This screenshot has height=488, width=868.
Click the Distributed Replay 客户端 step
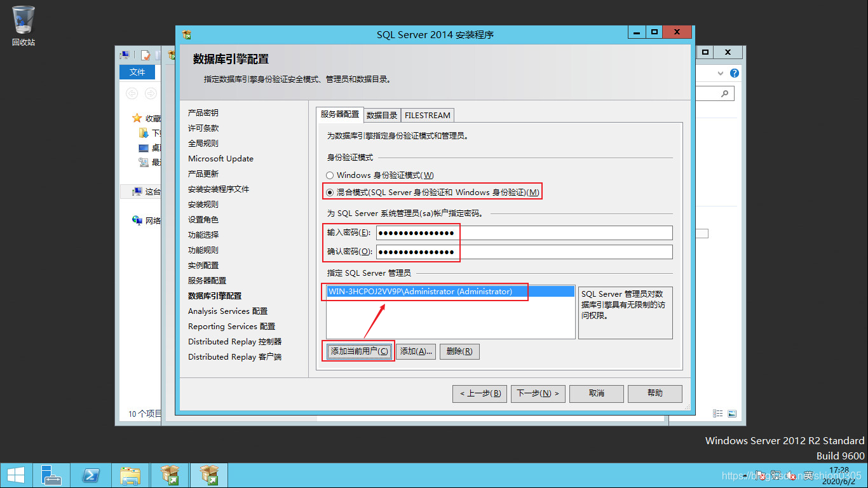click(235, 357)
